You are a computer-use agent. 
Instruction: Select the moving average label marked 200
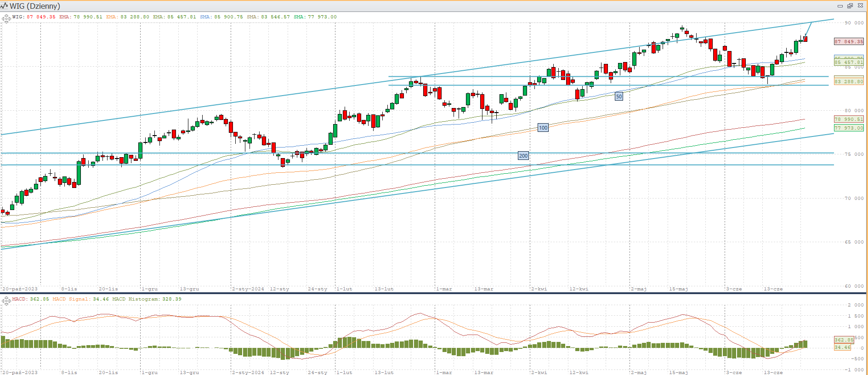point(523,156)
